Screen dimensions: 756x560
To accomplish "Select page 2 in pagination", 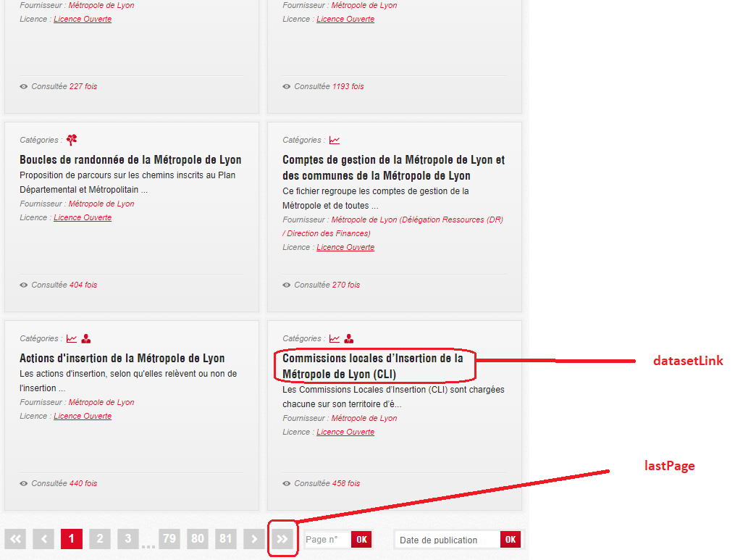I will point(100,539).
